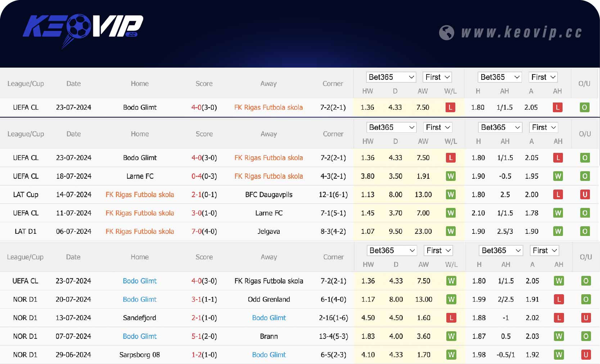Image resolution: width=600 pixels, height=364 pixels.
Task: Open the www.keovip.cc website link
Action: click(521, 33)
